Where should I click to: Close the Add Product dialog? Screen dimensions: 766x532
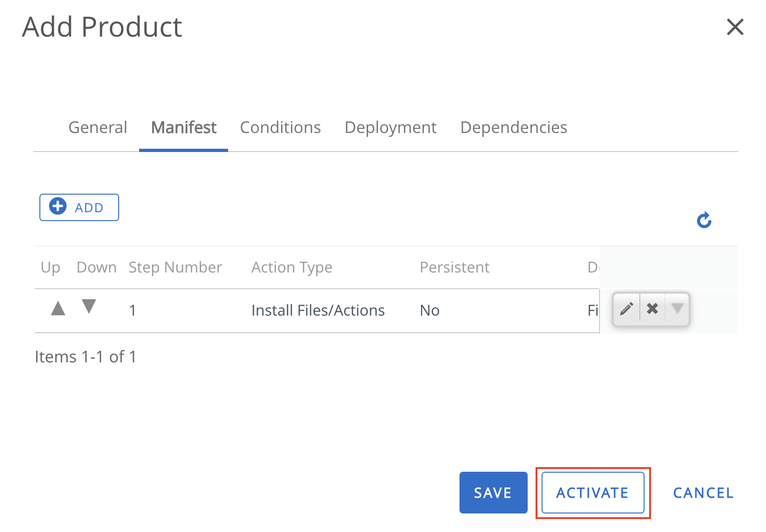click(x=735, y=27)
